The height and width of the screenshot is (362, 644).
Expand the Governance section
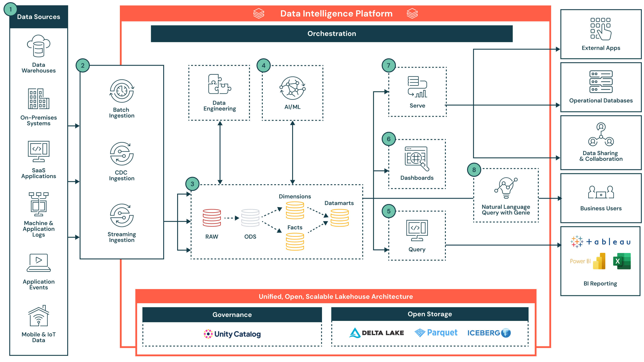[232, 315]
